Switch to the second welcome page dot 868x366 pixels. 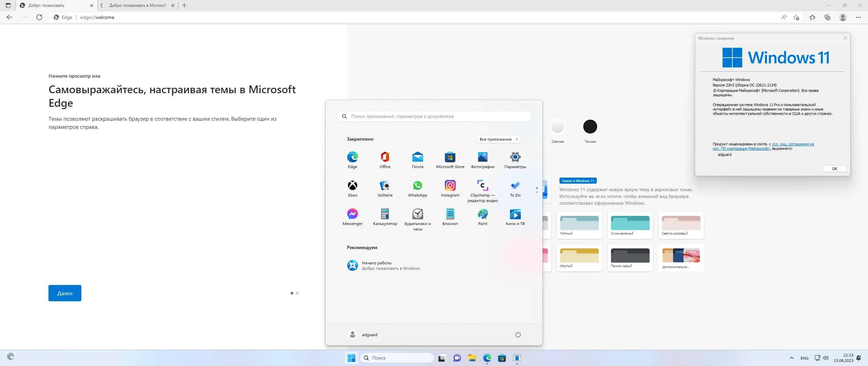click(x=297, y=293)
